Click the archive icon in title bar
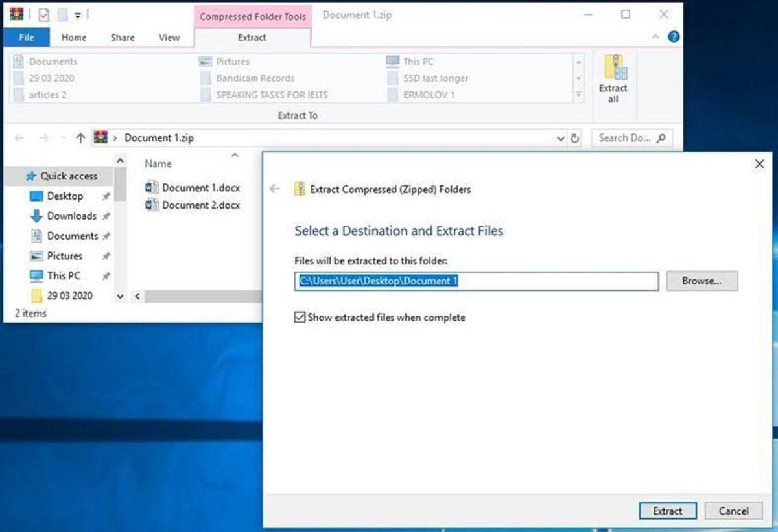The image size is (778, 532). point(18,14)
